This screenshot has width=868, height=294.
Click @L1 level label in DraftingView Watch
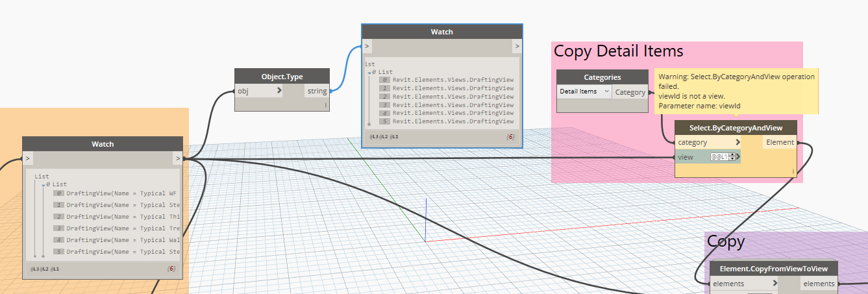point(55,269)
